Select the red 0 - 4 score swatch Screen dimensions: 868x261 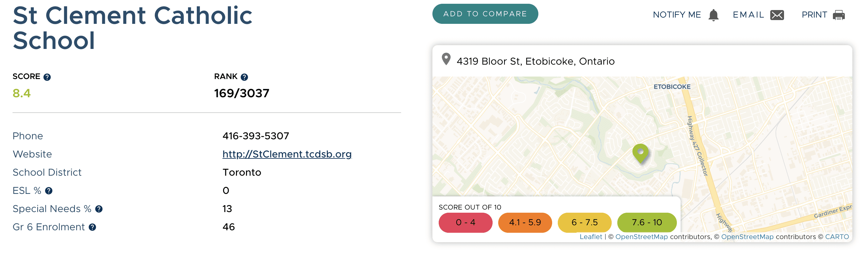pyautogui.click(x=465, y=222)
